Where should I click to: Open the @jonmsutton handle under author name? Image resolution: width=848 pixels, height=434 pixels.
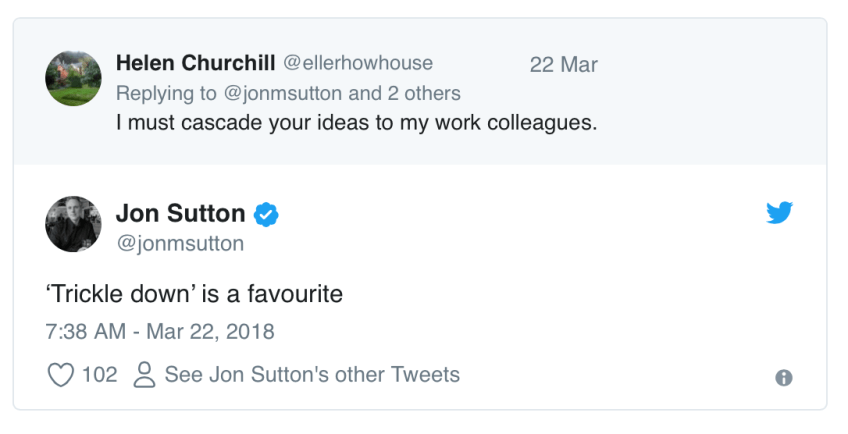tap(180, 243)
